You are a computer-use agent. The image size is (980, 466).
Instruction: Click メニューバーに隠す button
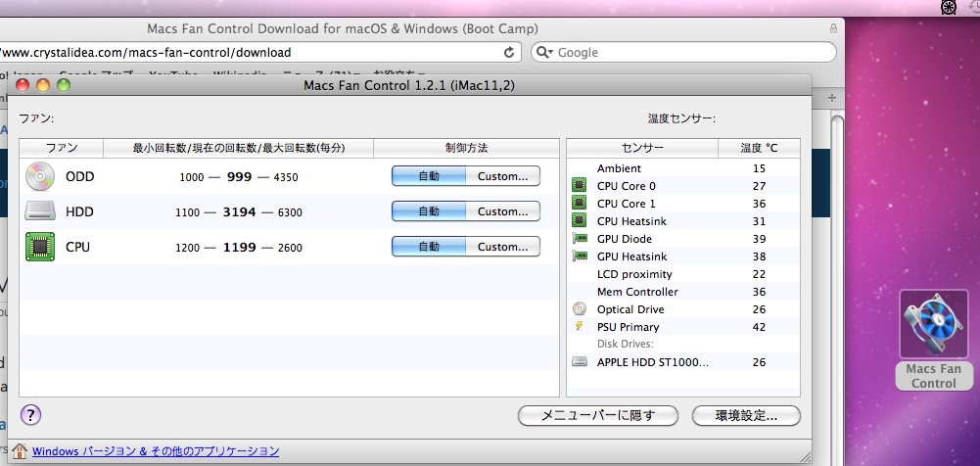[598, 415]
